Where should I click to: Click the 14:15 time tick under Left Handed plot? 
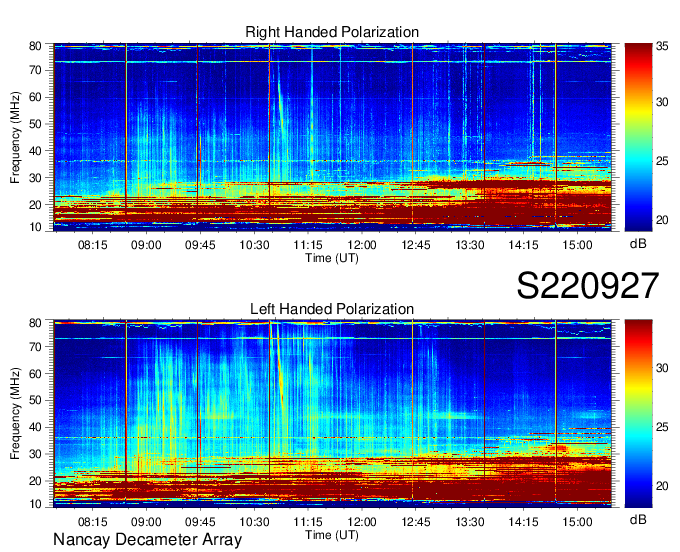tap(523, 521)
